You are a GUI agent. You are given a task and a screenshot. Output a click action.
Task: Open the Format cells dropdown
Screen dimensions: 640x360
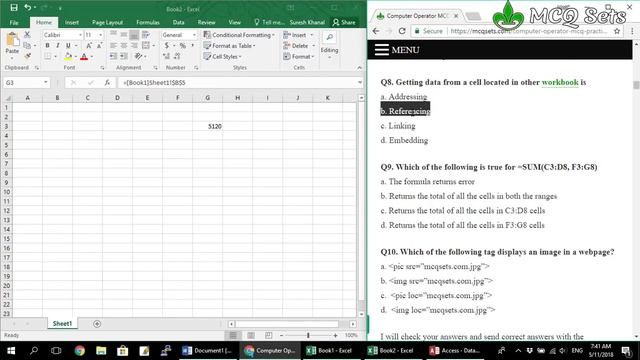coord(299,56)
